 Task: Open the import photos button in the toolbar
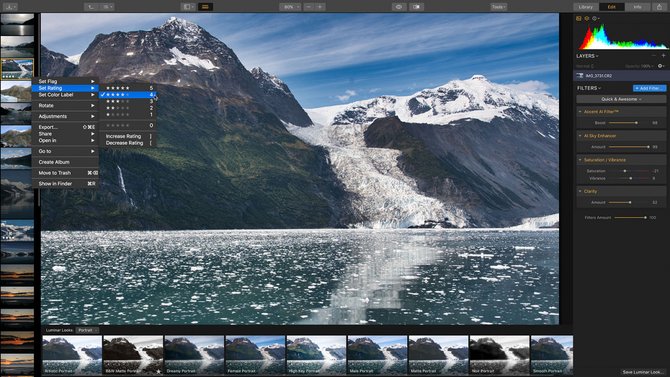pos(9,7)
